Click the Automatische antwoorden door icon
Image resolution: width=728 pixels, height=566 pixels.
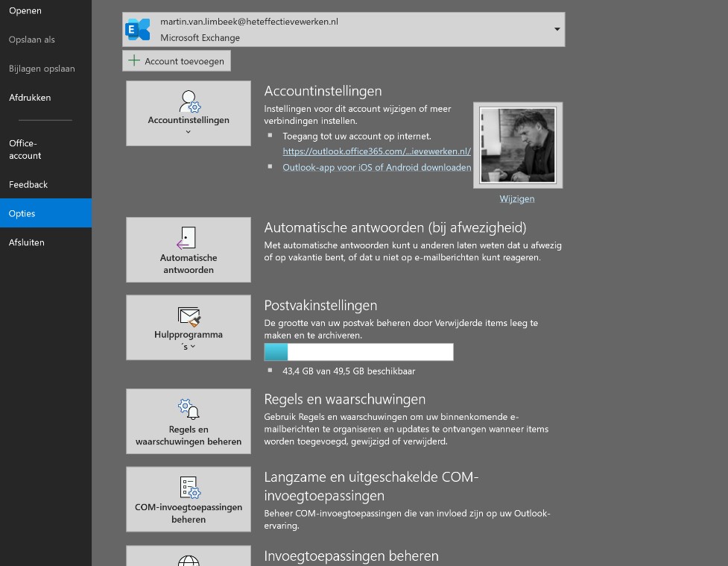[186, 238]
